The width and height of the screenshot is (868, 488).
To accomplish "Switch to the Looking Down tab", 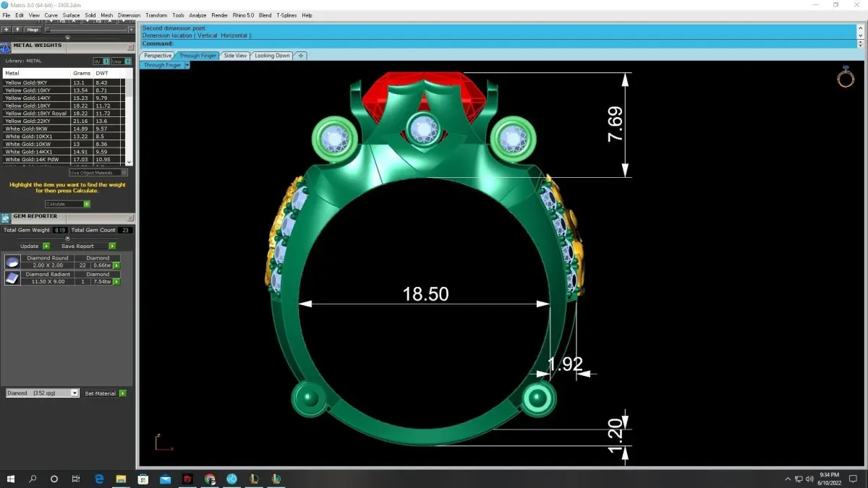I will coord(272,56).
